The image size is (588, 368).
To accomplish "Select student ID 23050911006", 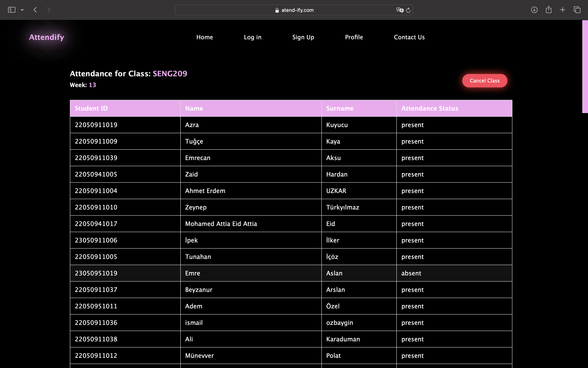I will coord(96,240).
